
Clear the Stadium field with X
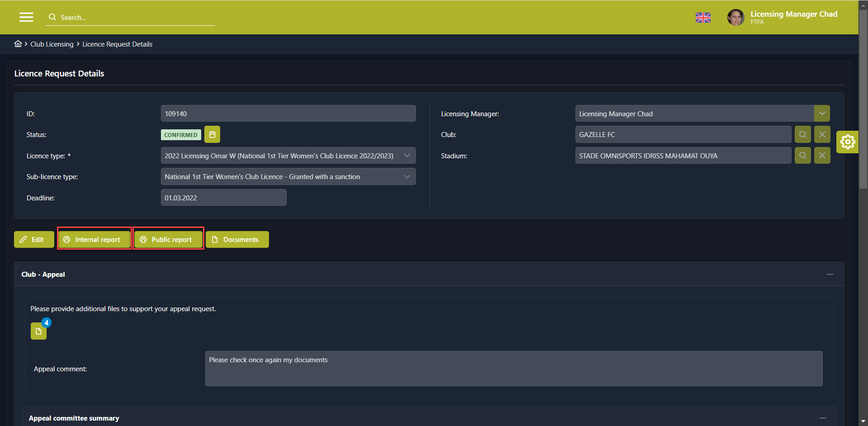pyautogui.click(x=822, y=156)
